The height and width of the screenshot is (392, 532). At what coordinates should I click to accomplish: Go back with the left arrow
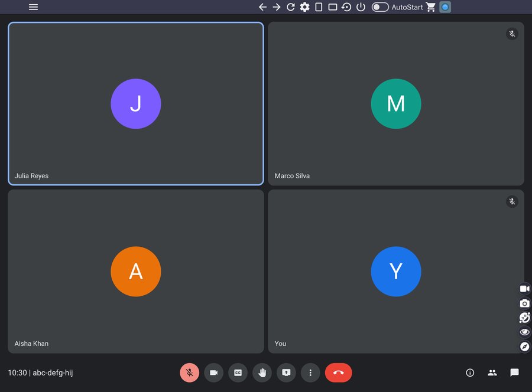262,7
